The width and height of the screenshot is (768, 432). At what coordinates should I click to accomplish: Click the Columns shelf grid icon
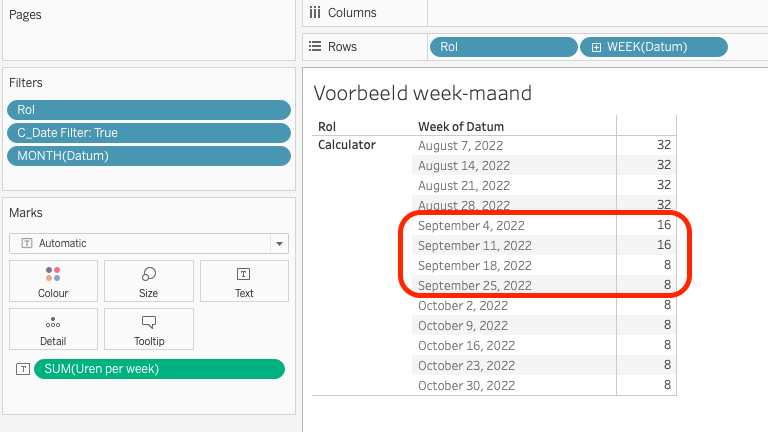coord(315,13)
